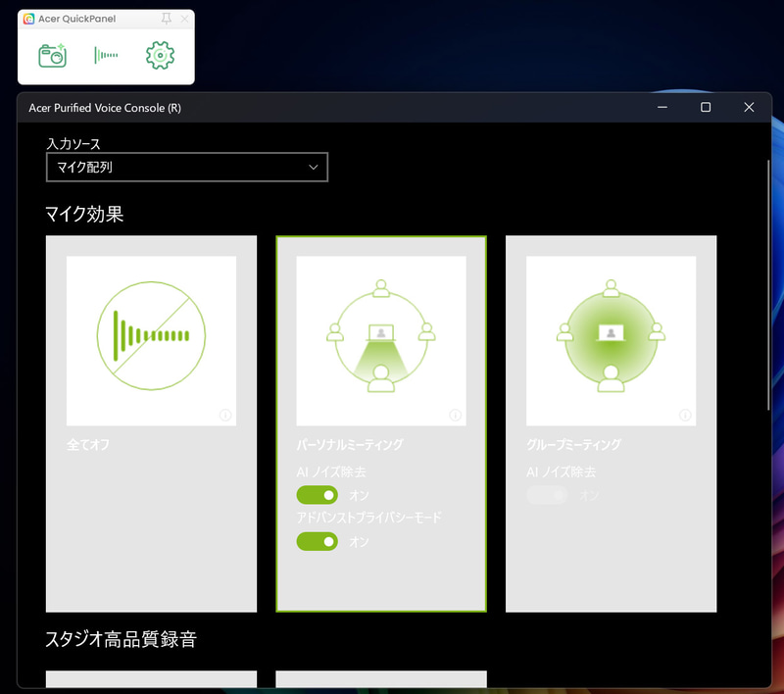Open the 入力ソース dropdown showing マイク配列

click(187, 167)
